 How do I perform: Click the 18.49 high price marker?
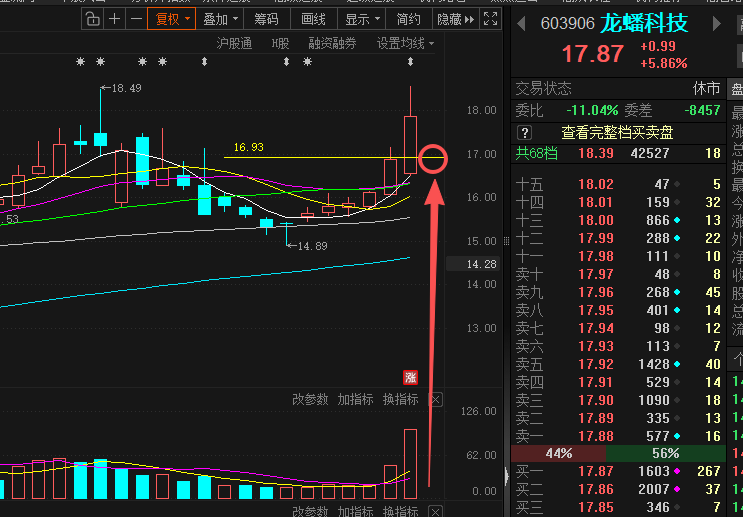pos(121,88)
